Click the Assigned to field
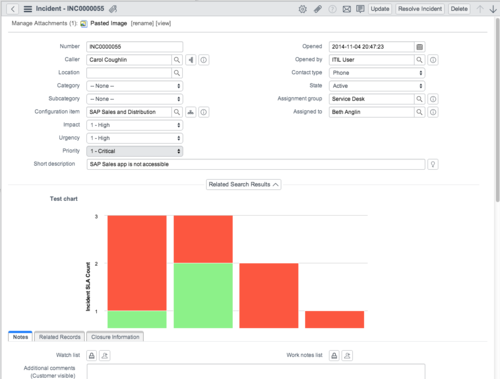 pos(372,112)
